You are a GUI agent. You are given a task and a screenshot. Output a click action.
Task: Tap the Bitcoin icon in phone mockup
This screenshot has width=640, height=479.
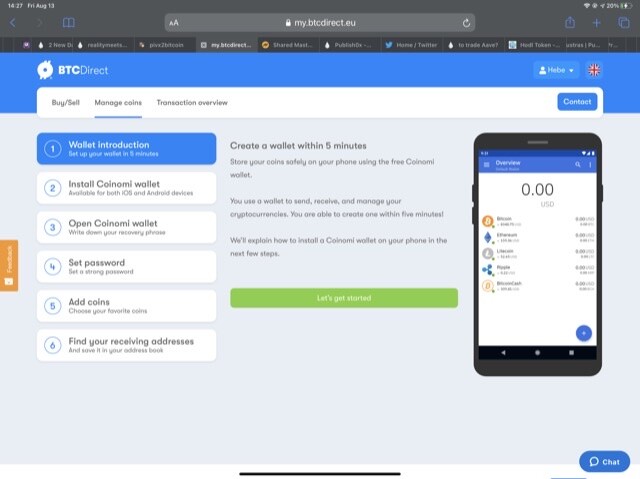coord(487,221)
